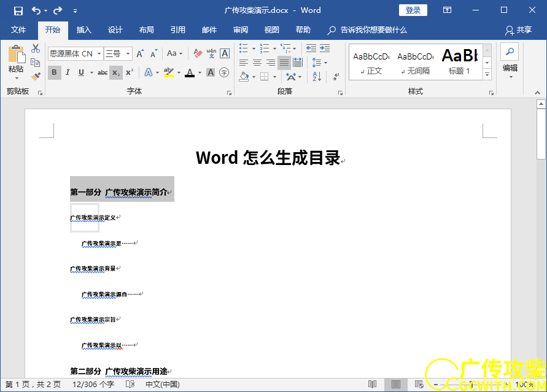Toggle justify paragraph alignment
The image size is (547, 392).
pos(284,63)
